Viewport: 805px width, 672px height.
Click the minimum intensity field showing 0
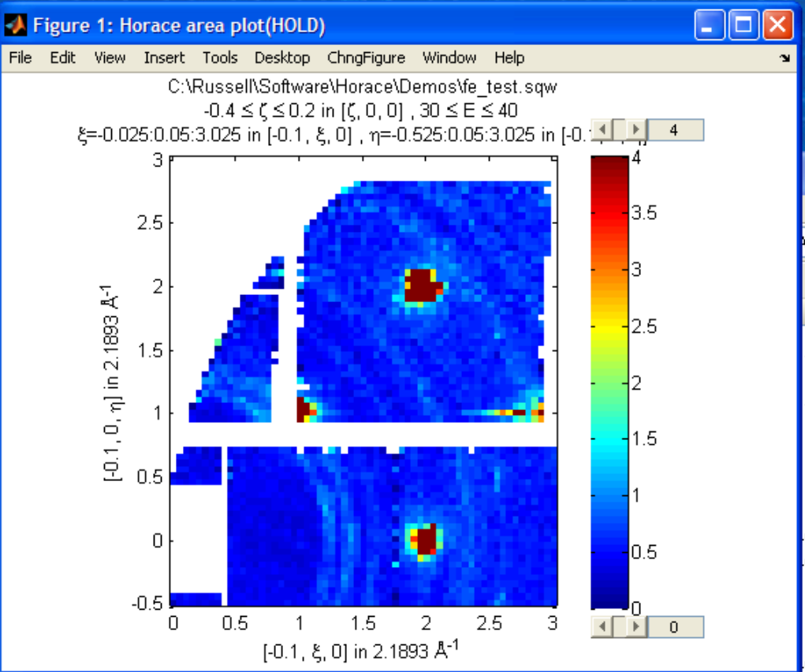pos(674,627)
